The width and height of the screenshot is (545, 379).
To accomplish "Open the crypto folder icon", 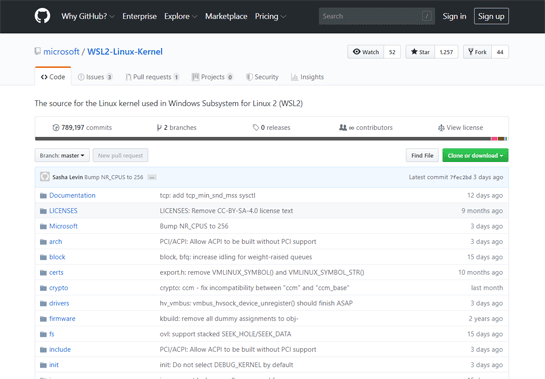I will pyautogui.click(x=43, y=288).
